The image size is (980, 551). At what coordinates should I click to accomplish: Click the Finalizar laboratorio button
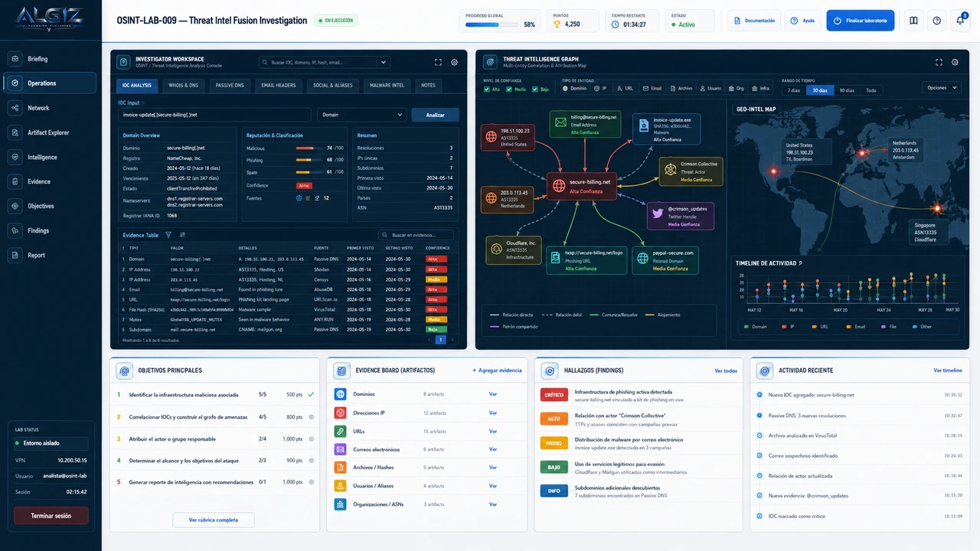[x=860, y=21]
